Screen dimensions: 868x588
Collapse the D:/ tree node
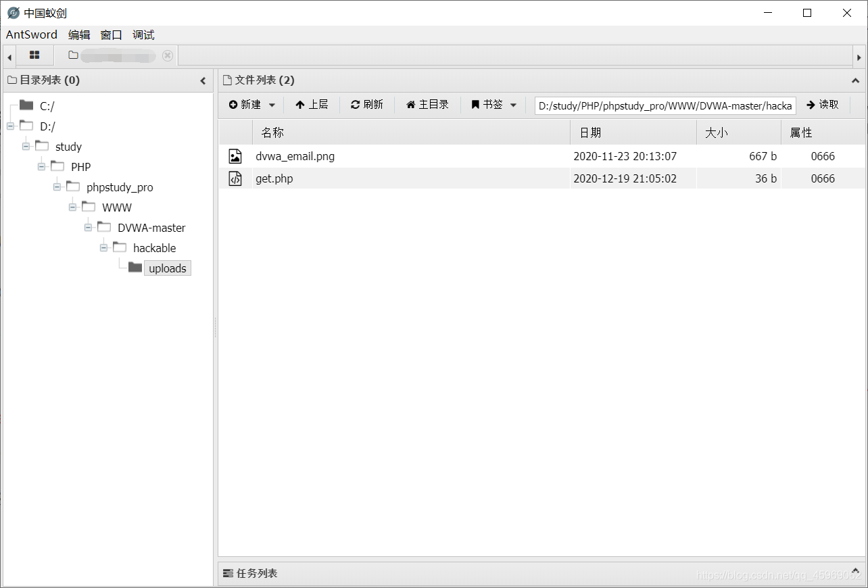10,126
